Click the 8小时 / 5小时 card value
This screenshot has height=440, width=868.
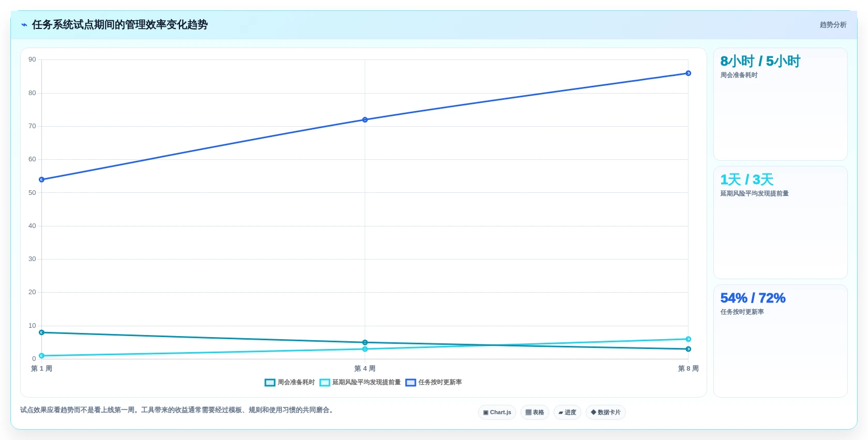tap(760, 62)
